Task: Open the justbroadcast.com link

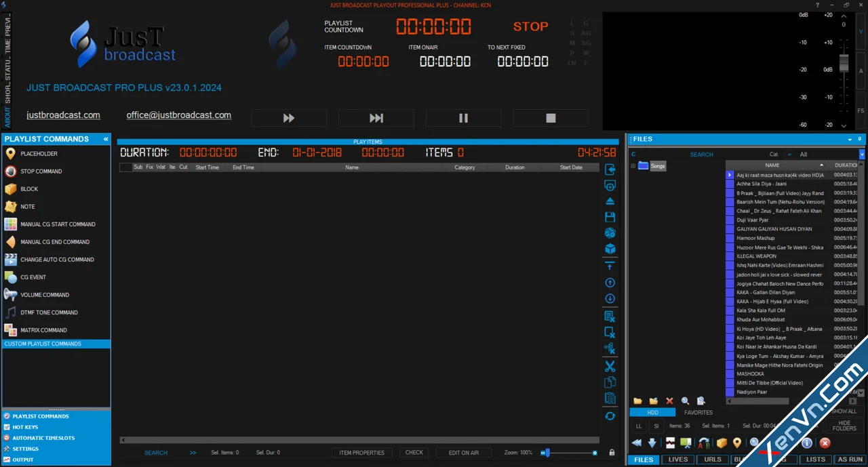Action: pyautogui.click(x=63, y=115)
